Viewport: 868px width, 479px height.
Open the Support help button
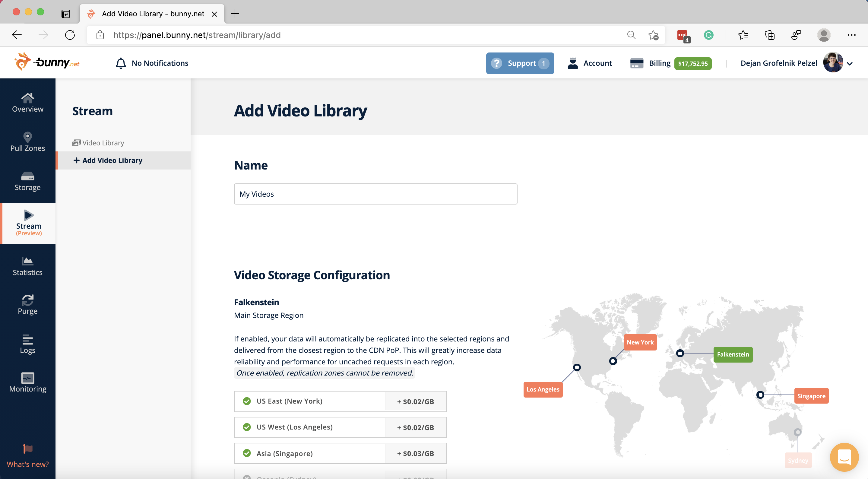coord(520,63)
